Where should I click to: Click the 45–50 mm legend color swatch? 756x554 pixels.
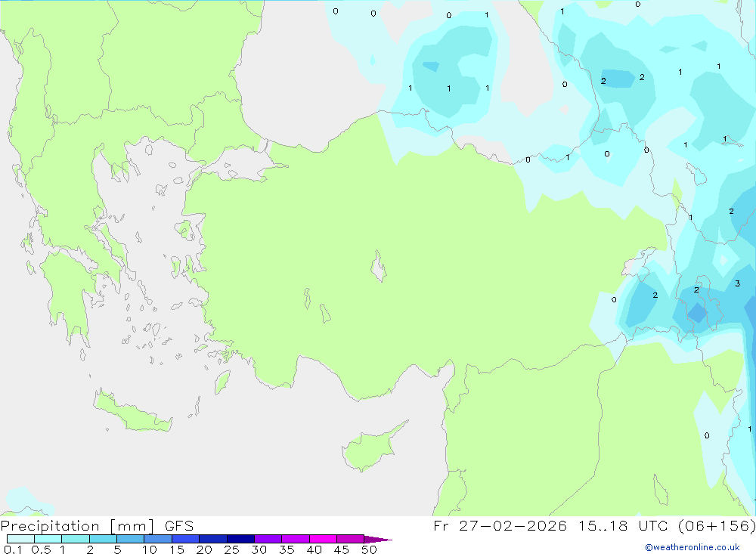point(351,539)
